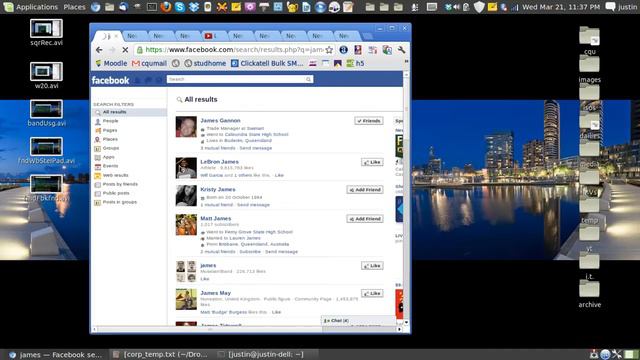The image size is (640, 360).
Task: Click the Facebook logo
Action: [110, 80]
